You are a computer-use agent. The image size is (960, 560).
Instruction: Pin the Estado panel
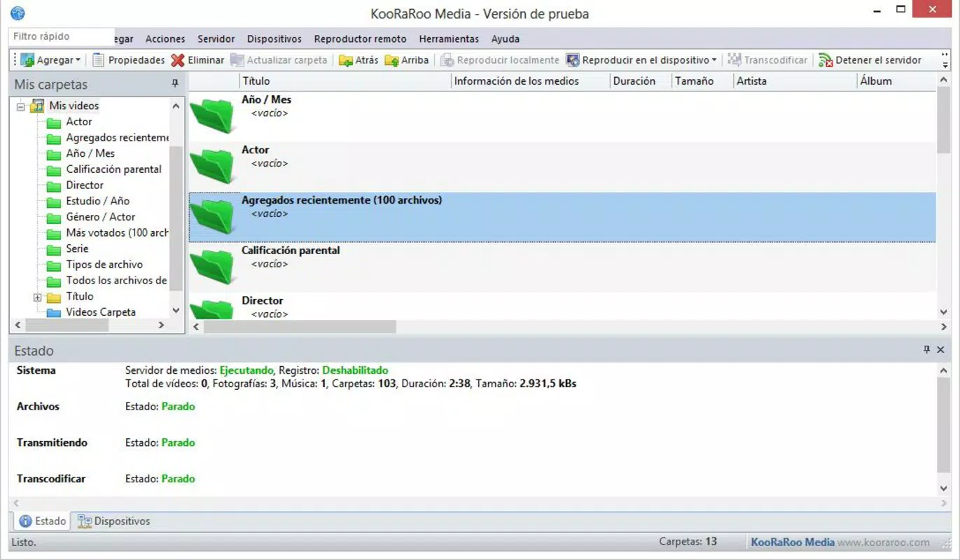pyautogui.click(x=927, y=350)
